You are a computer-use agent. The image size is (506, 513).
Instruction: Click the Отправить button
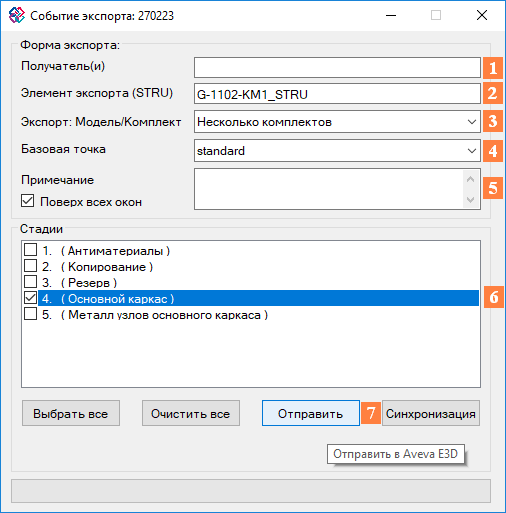311,413
